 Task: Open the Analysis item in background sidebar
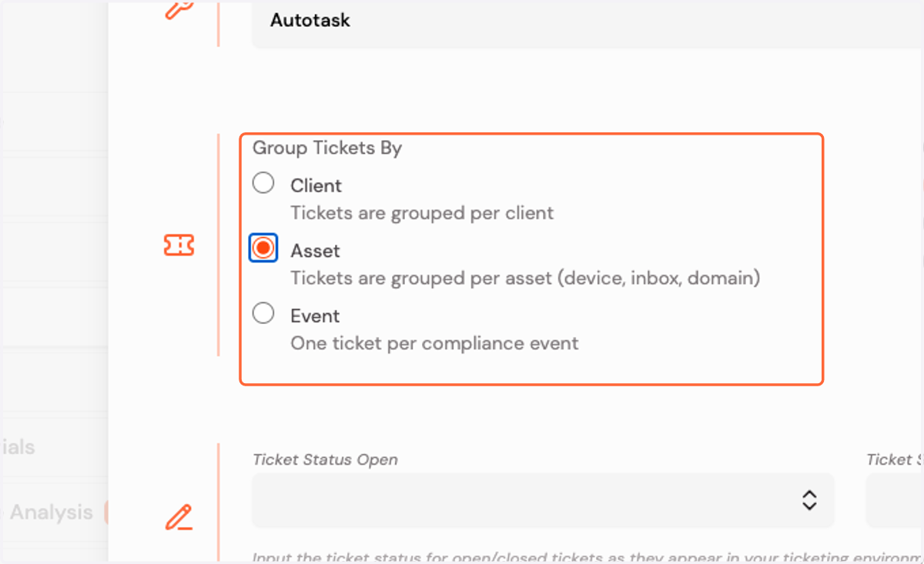pyautogui.click(x=51, y=512)
